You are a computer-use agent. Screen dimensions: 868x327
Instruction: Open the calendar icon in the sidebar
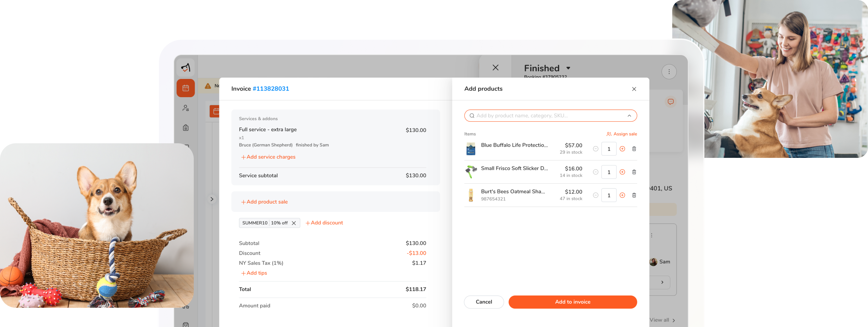pyautogui.click(x=186, y=88)
